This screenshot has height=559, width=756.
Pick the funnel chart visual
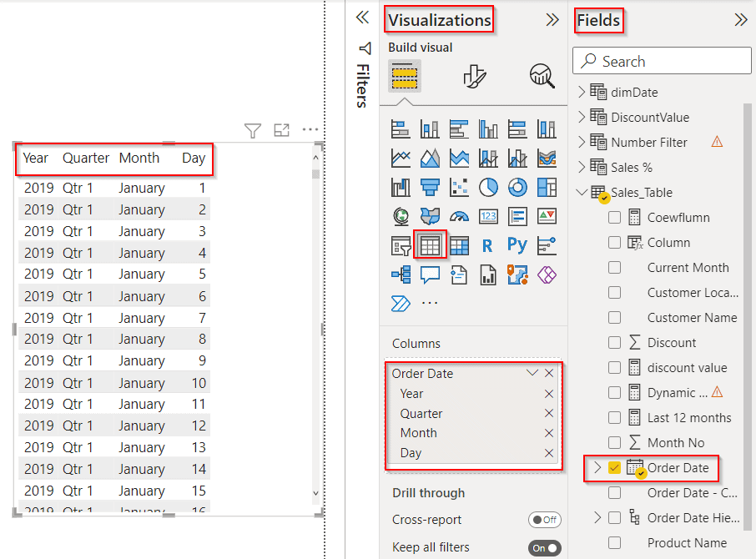[x=430, y=188]
